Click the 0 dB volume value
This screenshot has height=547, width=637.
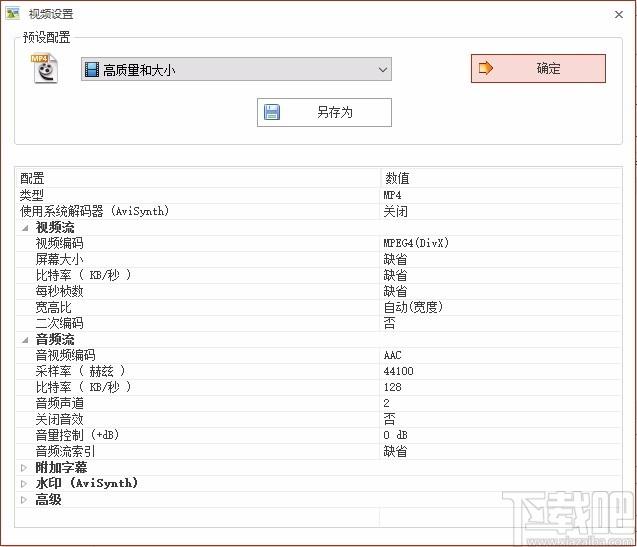(x=395, y=435)
